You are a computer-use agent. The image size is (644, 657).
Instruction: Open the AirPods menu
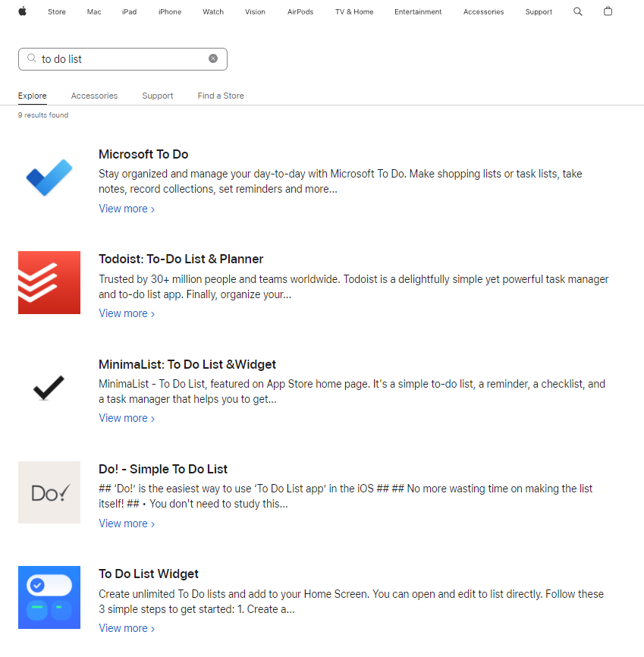[300, 11]
